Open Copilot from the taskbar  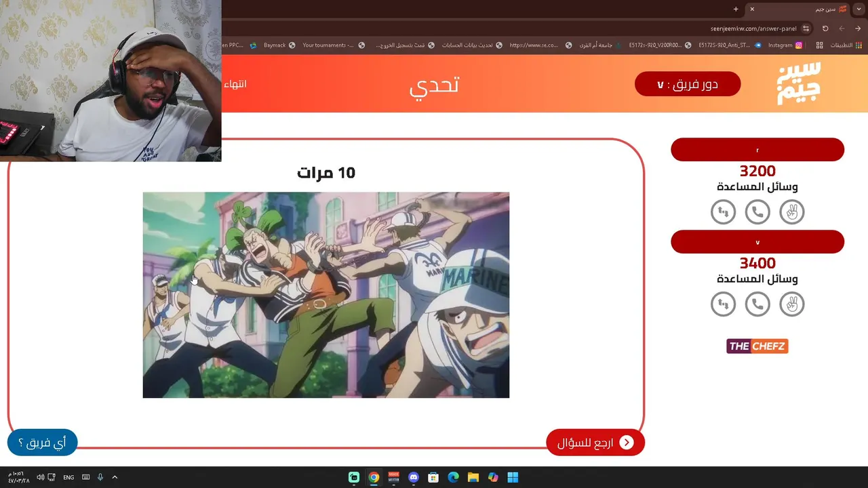493,477
